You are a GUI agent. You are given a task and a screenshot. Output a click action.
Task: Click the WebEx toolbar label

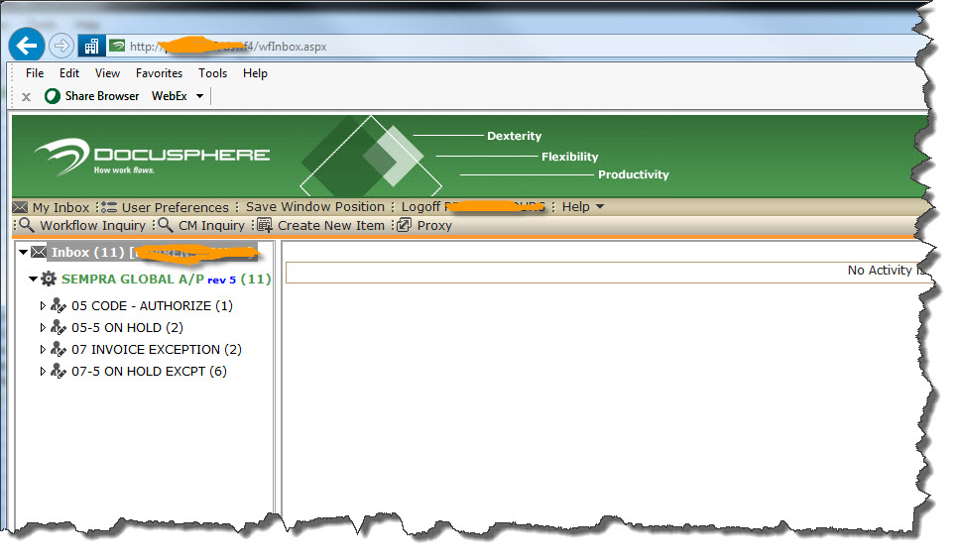(170, 96)
